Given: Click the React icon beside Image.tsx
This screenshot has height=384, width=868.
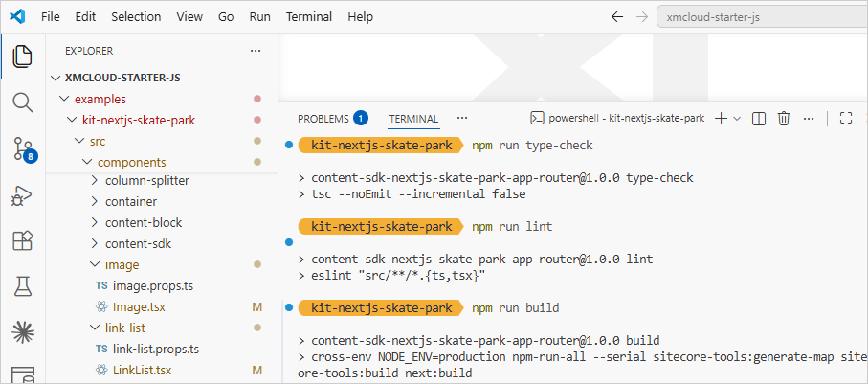Looking at the screenshot, I should click(x=101, y=307).
